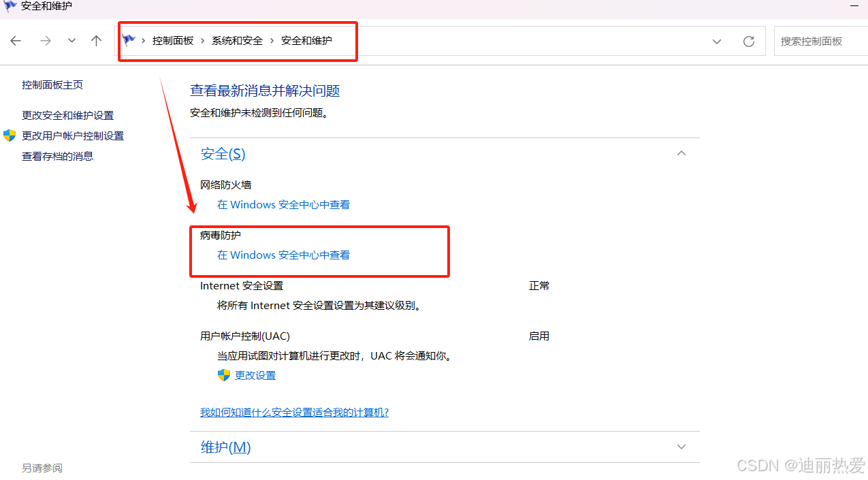The height and width of the screenshot is (480, 868).
Task: Focus the 搜索控制面板 search field
Action: point(820,42)
